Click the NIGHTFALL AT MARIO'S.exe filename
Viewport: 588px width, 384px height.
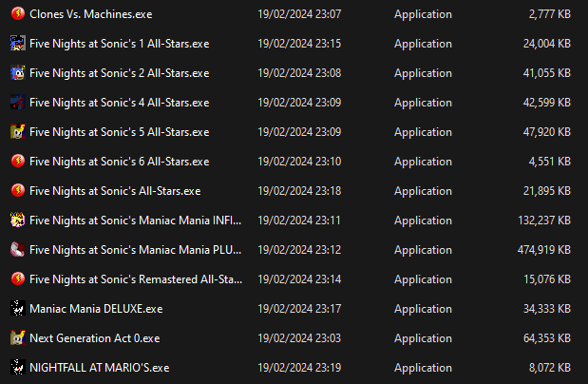pyautogui.click(x=99, y=368)
